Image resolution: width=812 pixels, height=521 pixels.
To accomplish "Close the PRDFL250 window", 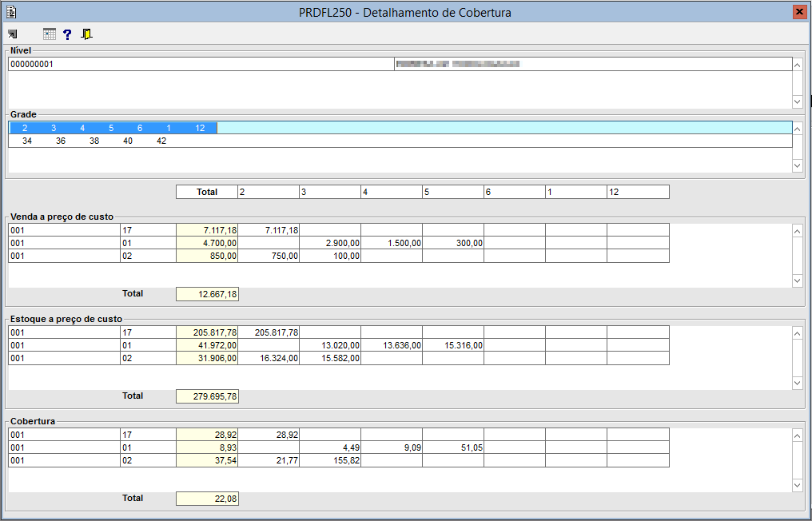I will point(799,12).
